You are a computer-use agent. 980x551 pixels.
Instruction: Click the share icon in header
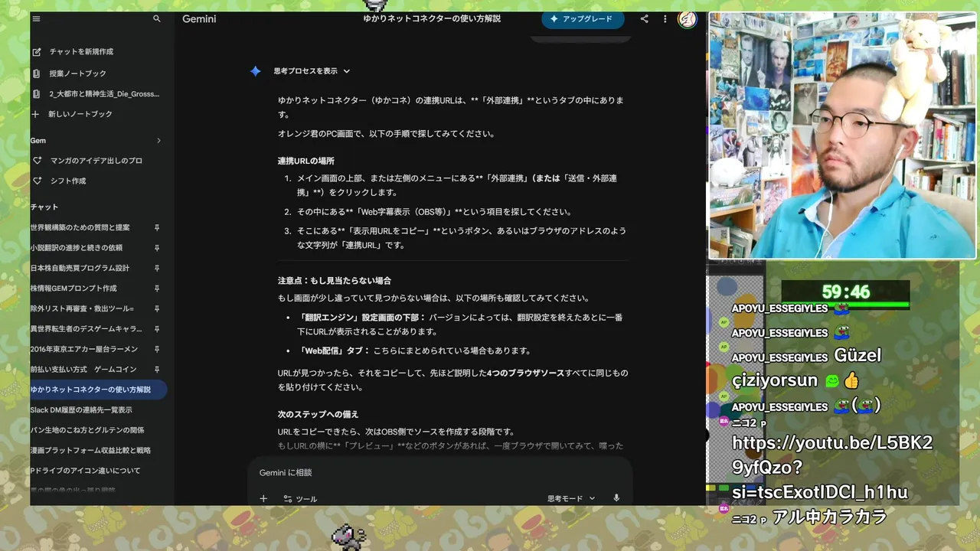click(x=645, y=19)
